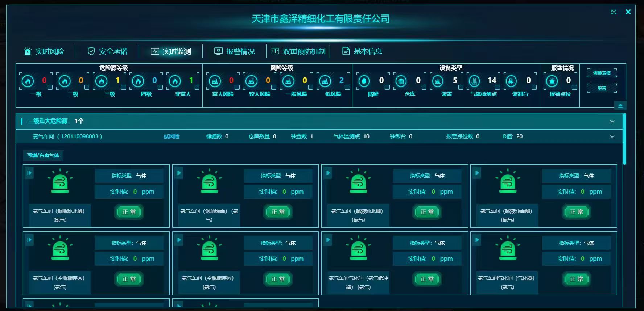Click the 报警点位 alarm siren icon
Image resolution: width=644 pixels, height=311 pixels.
click(552, 81)
